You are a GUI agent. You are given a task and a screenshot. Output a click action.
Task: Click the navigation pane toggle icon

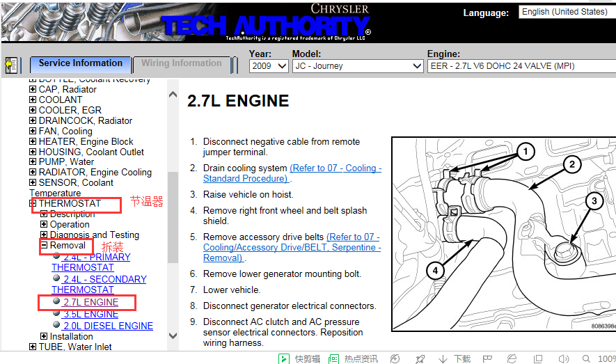point(11,65)
